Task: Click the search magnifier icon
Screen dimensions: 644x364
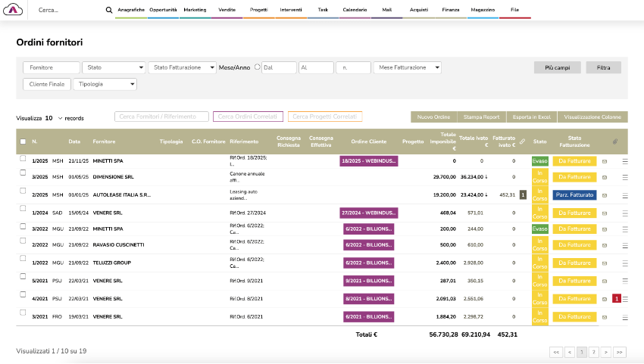Action: coord(109,11)
